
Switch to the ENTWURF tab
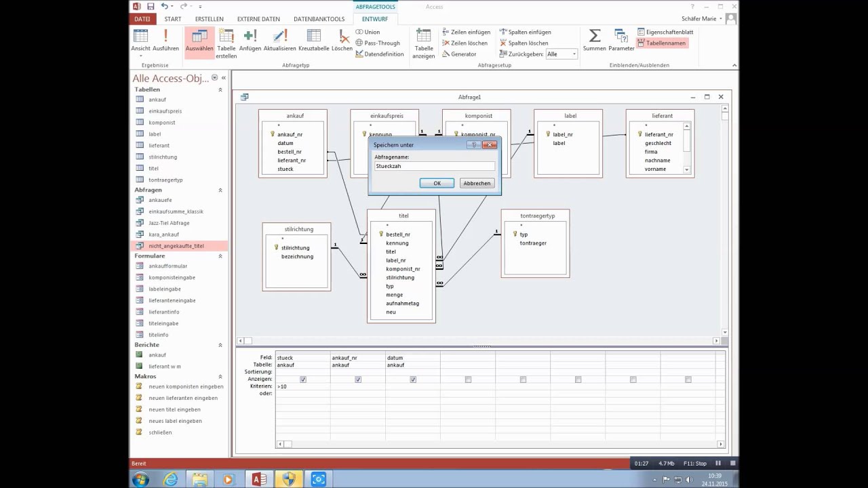(x=375, y=19)
